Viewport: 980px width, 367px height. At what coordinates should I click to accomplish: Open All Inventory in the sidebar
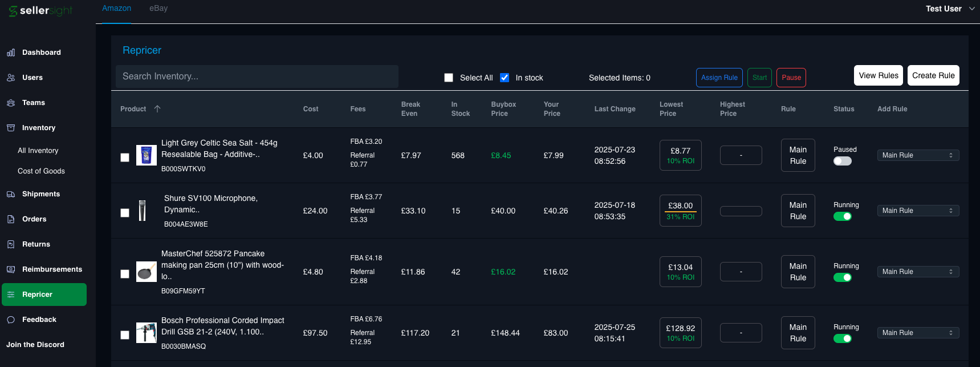[38, 151]
